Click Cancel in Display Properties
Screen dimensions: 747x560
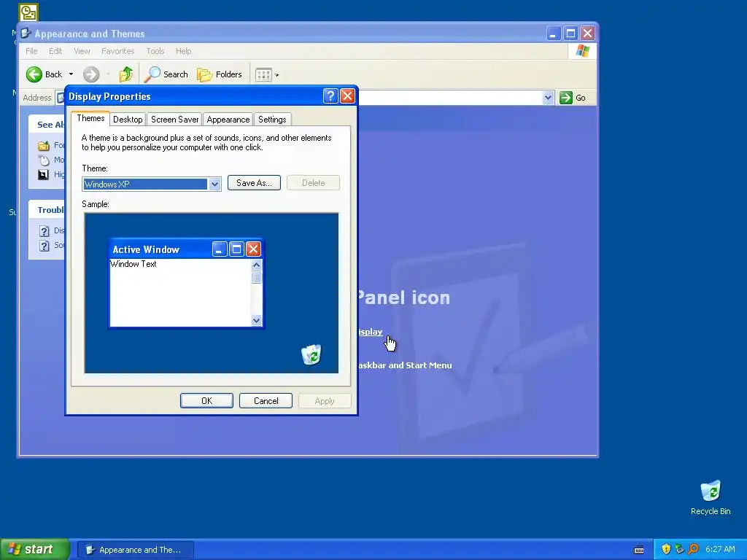266,401
